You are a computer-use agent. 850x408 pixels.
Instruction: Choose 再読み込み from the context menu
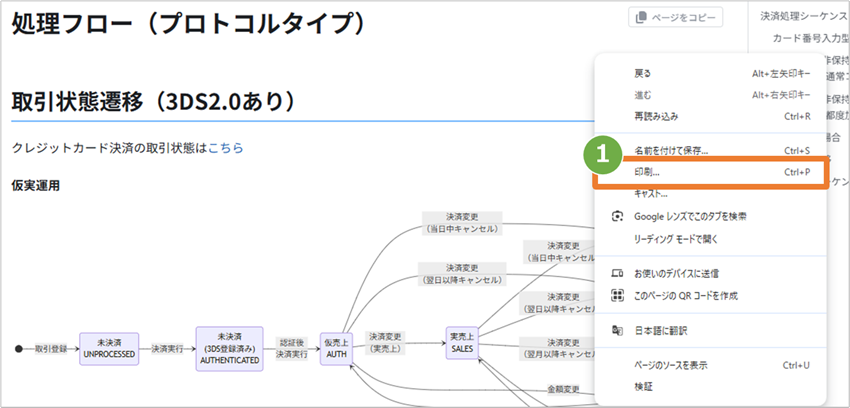[710, 116]
